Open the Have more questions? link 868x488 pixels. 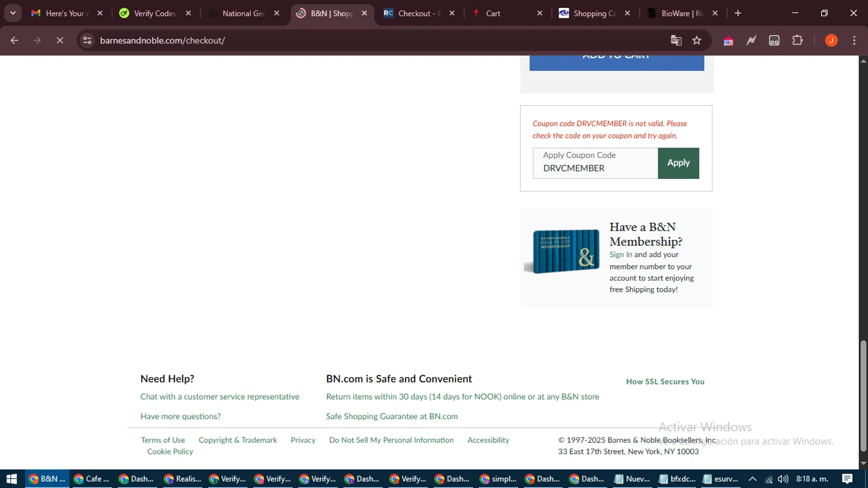pyautogui.click(x=181, y=416)
